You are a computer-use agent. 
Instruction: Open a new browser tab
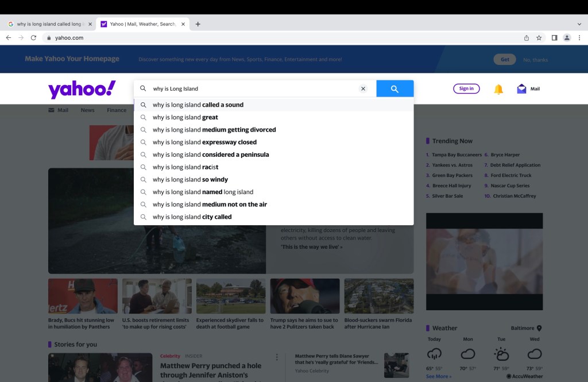coord(198,24)
